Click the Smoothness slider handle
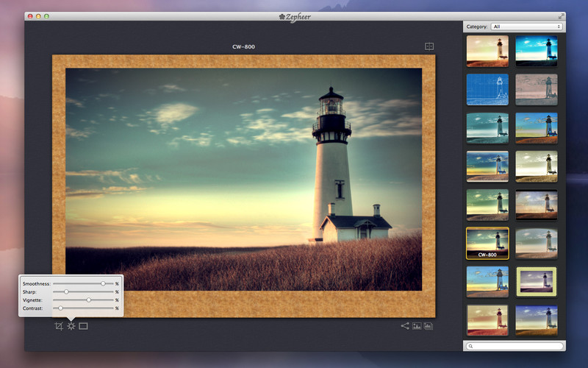The image size is (588, 368). pos(103,283)
